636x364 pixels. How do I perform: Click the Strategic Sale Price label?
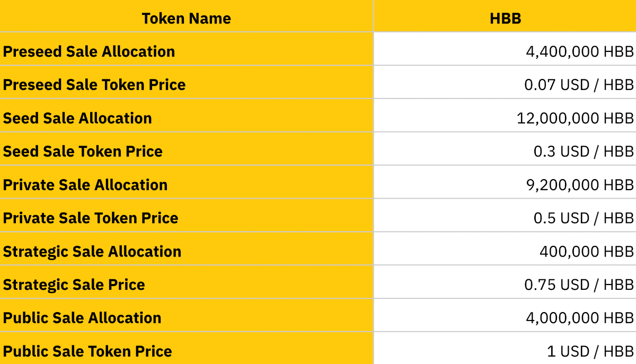point(74,285)
